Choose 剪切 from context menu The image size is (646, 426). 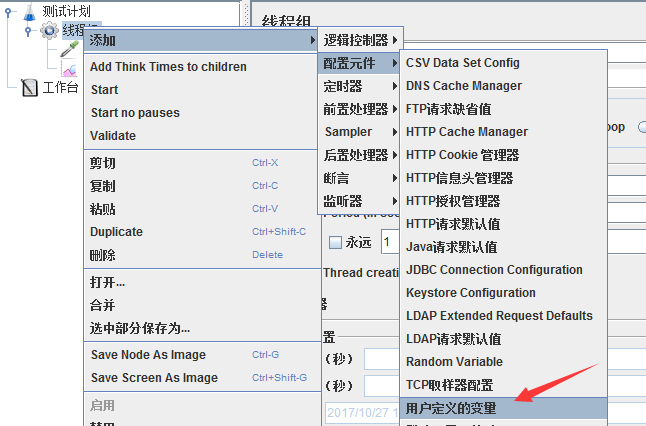tap(202, 163)
